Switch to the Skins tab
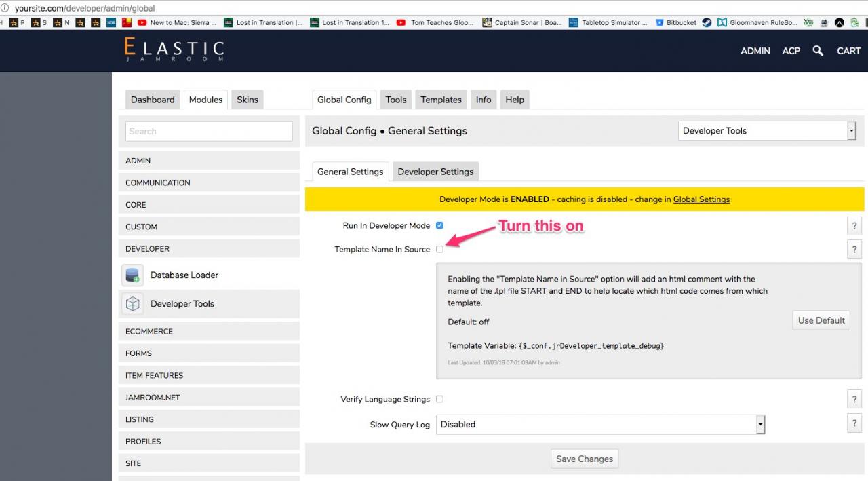 247,100
